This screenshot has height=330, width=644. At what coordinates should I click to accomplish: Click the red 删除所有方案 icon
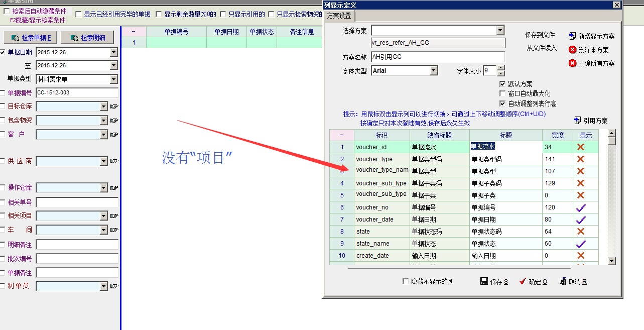point(572,63)
